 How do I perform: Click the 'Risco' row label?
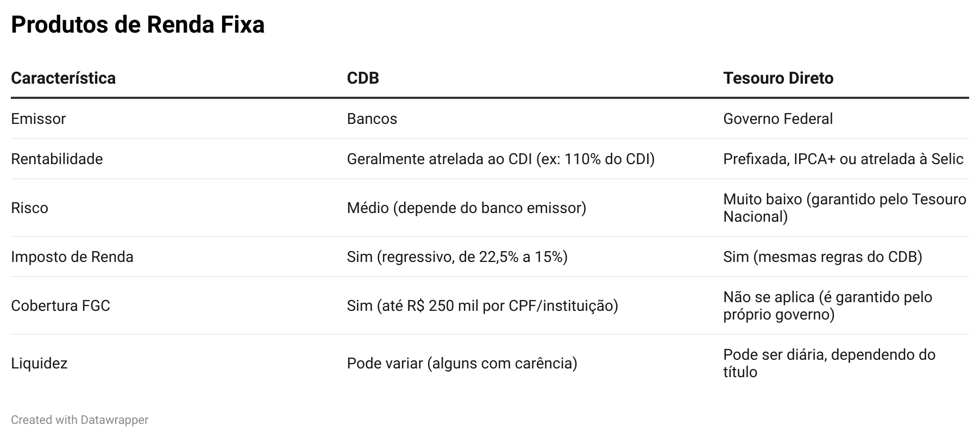[29, 208]
